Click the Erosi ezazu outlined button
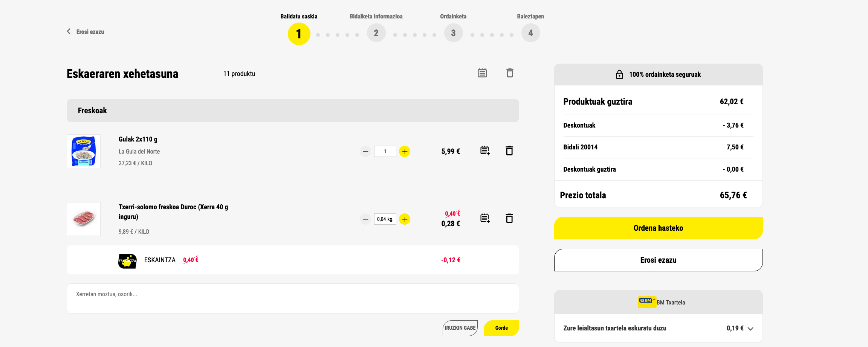 pos(658,260)
